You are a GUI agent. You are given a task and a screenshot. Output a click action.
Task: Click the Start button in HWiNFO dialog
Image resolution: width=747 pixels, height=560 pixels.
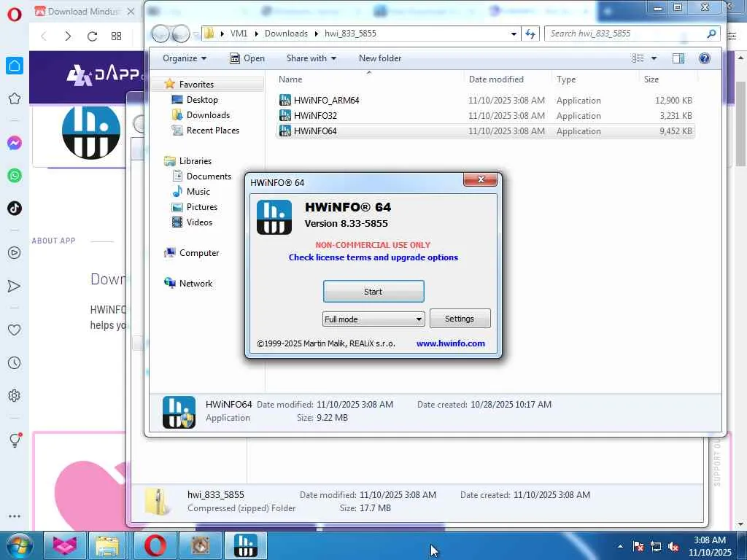pos(373,292)
